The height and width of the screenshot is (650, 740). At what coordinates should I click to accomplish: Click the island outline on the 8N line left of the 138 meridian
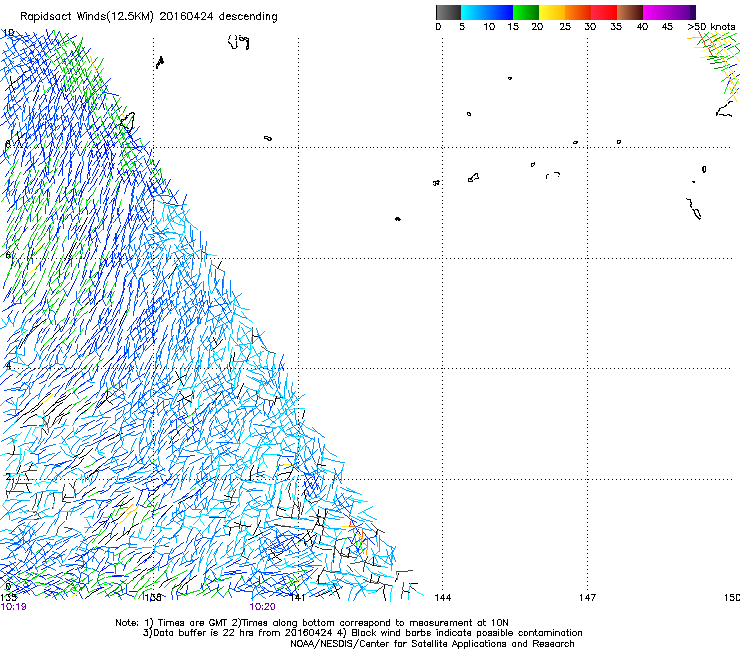[128, 121]
